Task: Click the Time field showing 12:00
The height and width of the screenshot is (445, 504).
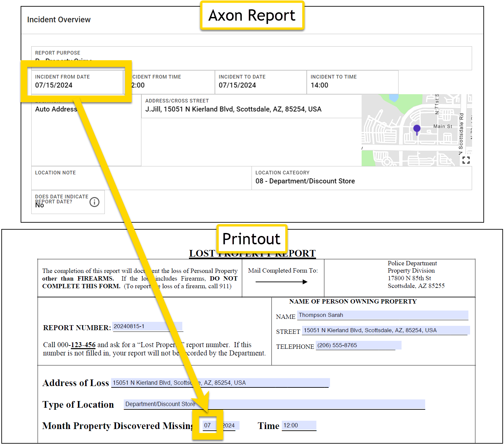Action: point(298,425)
